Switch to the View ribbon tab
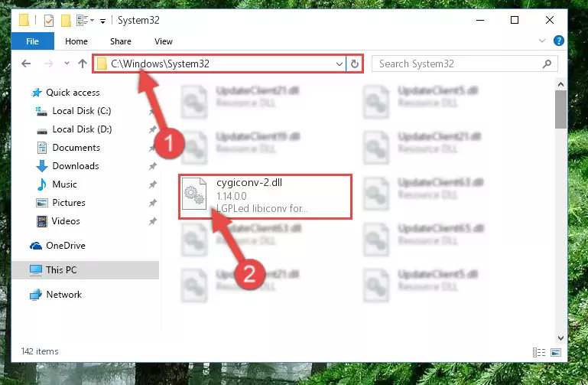This screenshot has height=385, width=588. tap(164, 41)
